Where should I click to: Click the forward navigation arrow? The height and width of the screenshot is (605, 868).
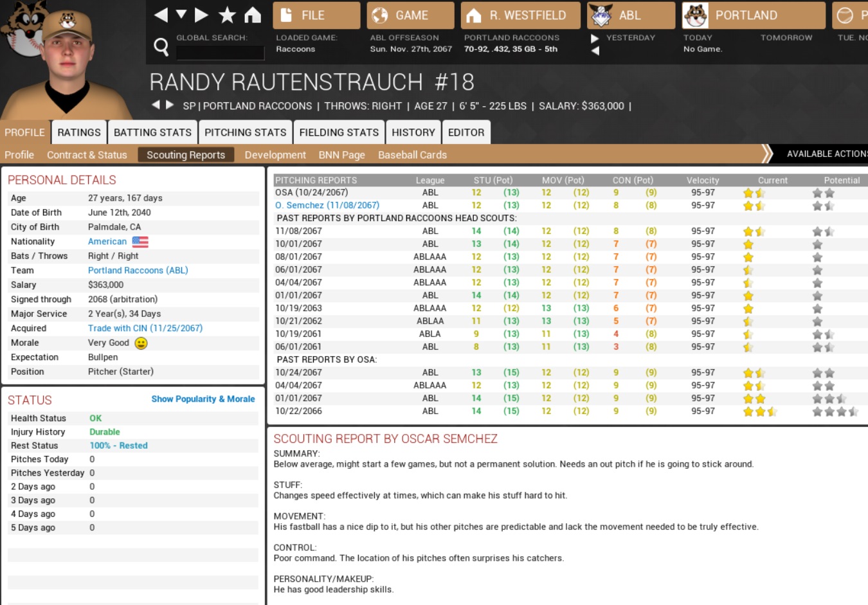[x=201, y=15]
